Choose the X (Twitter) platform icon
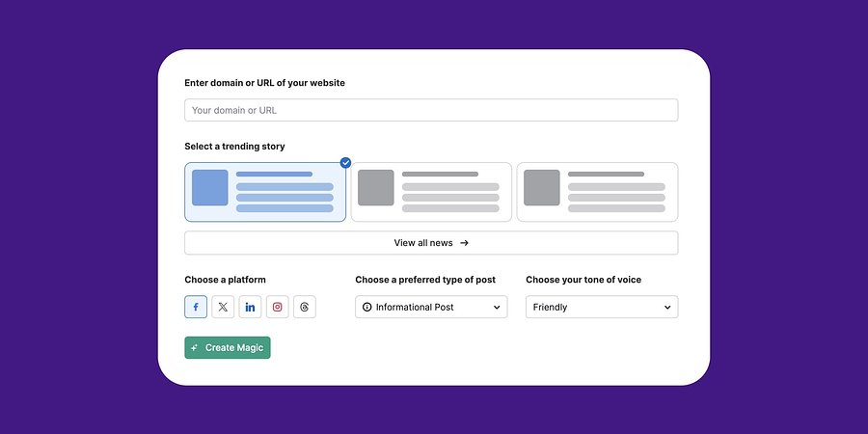868x434 pixels. point(223,307)
